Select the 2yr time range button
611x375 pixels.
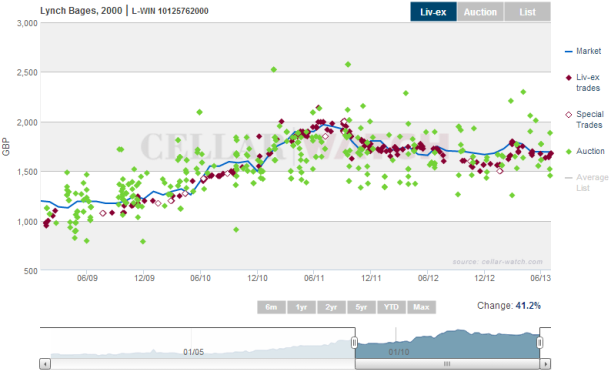coord(331,307)
